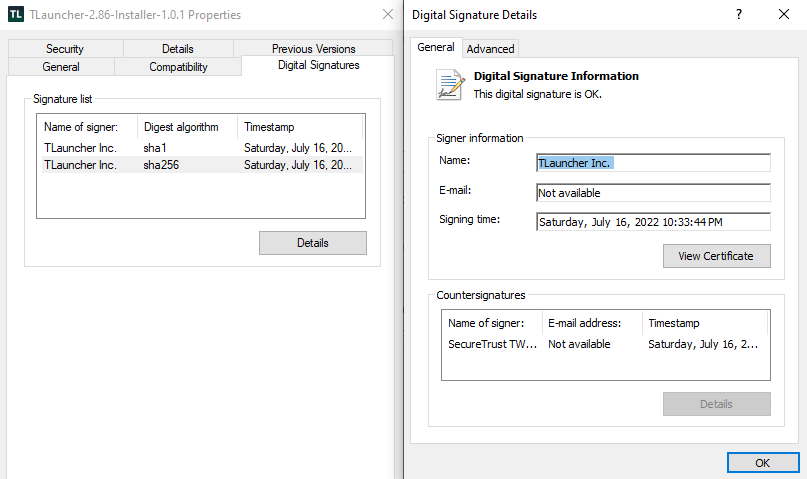Open the Details tab in Properties
This screenshot has width=807, height=479.
point(178,48)
